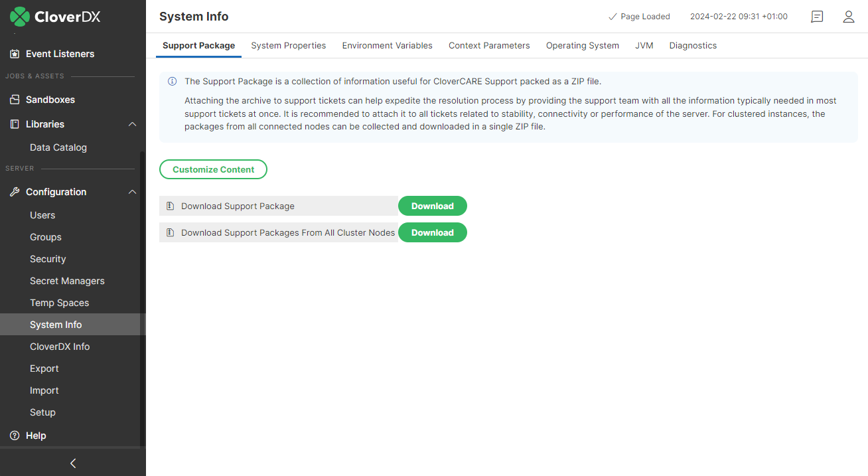Screen dimensions: 868x476
Task: Click the Sandboxes icon
Action: [14, 98]
